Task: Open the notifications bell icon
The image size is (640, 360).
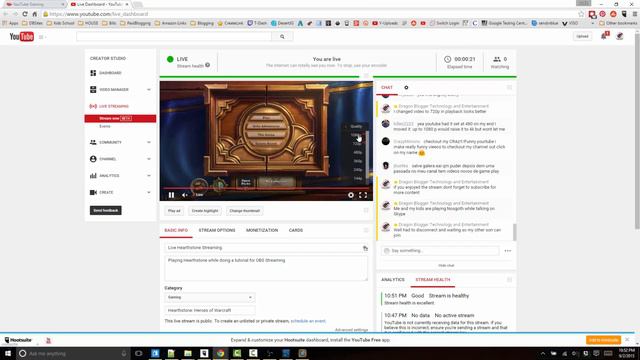Action: tap(604, 36)
